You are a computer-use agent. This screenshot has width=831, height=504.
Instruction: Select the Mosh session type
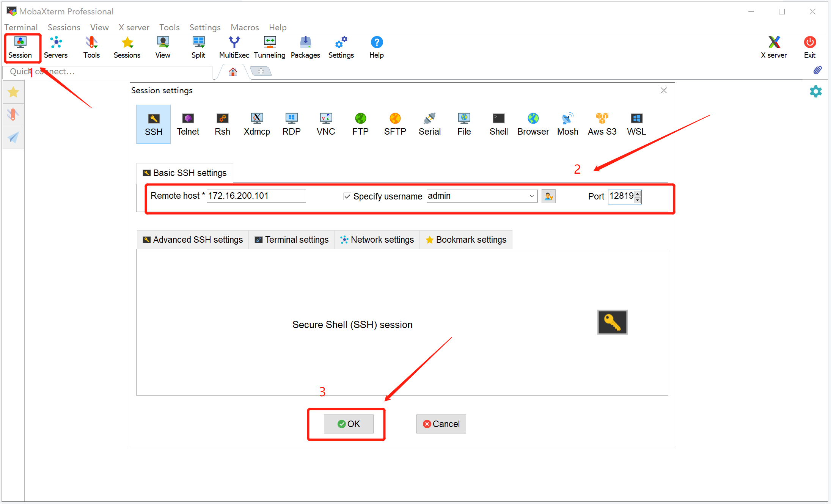[567, 124]
